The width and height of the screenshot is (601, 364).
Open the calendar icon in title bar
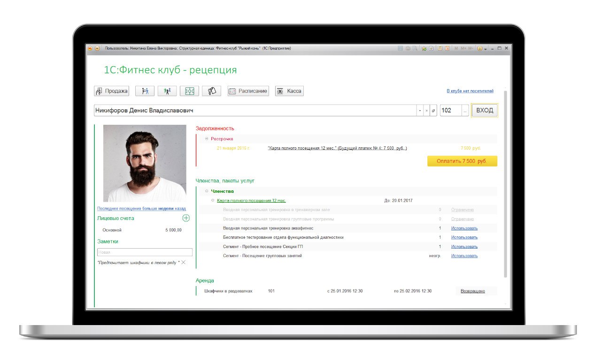[447, 48]
